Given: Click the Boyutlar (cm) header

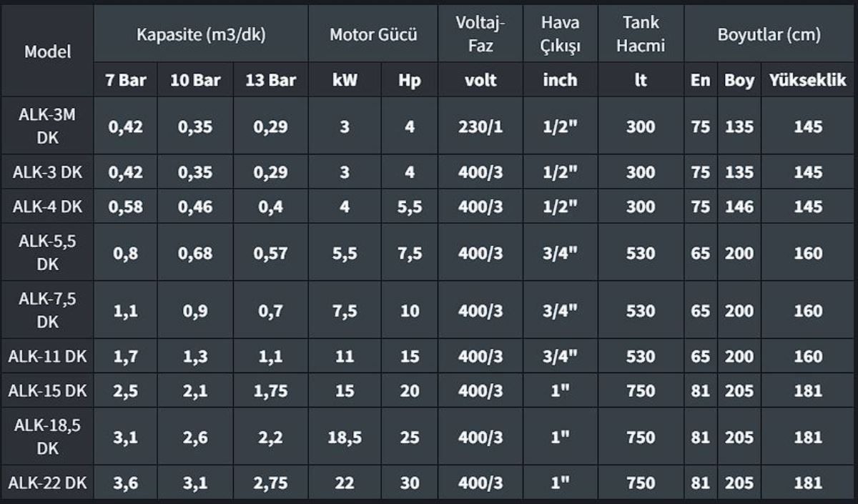Looking at the screenshot, I should 769,34.
